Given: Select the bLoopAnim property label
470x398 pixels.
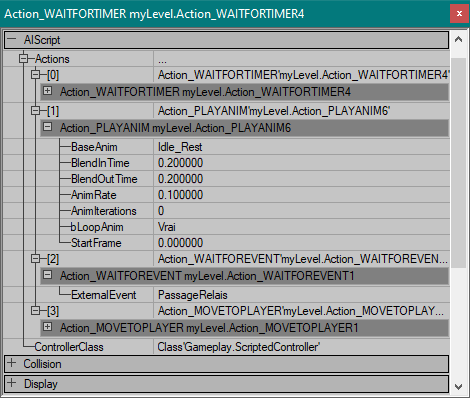Looking at the screenshot, I should coord(97,227).
